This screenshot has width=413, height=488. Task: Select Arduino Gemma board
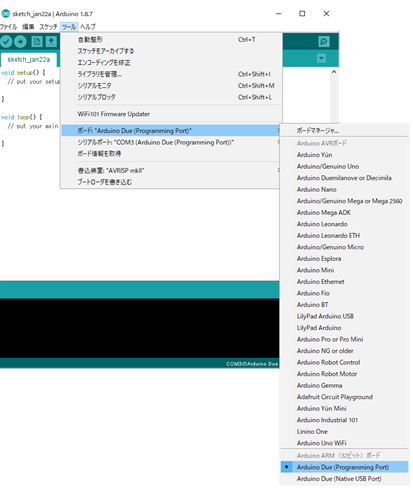(344, 385)
